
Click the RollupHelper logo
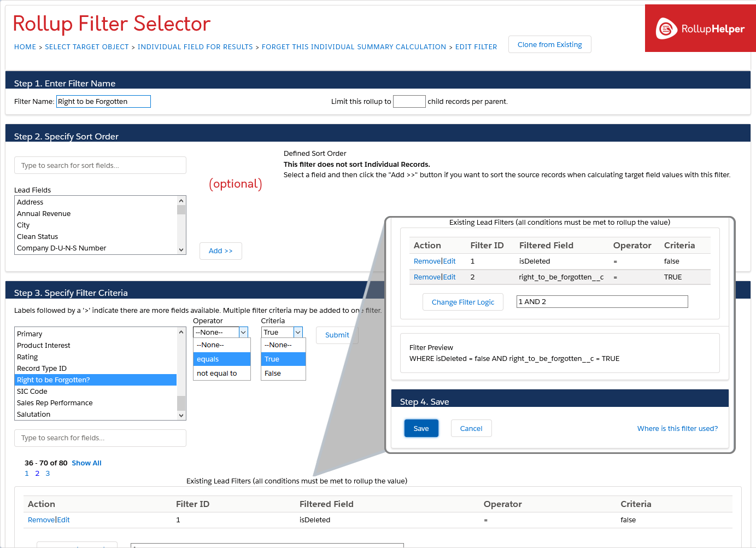click(700, 28)
